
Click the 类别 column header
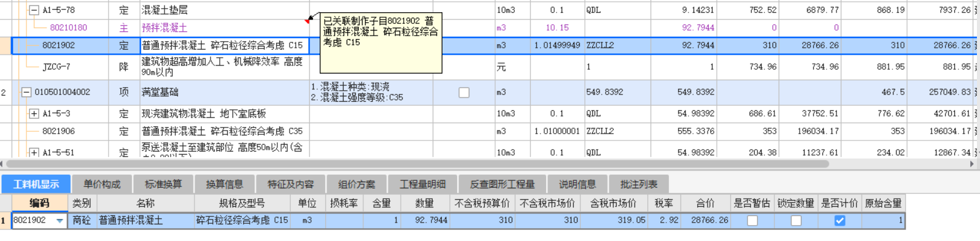tap(82, 203)
